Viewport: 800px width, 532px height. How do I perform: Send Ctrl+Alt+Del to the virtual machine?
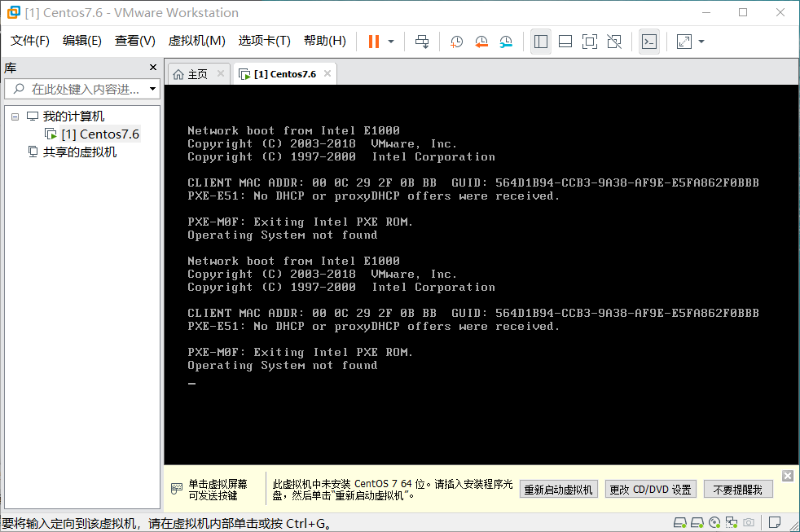pyautogui.click(x=422, y=42)
